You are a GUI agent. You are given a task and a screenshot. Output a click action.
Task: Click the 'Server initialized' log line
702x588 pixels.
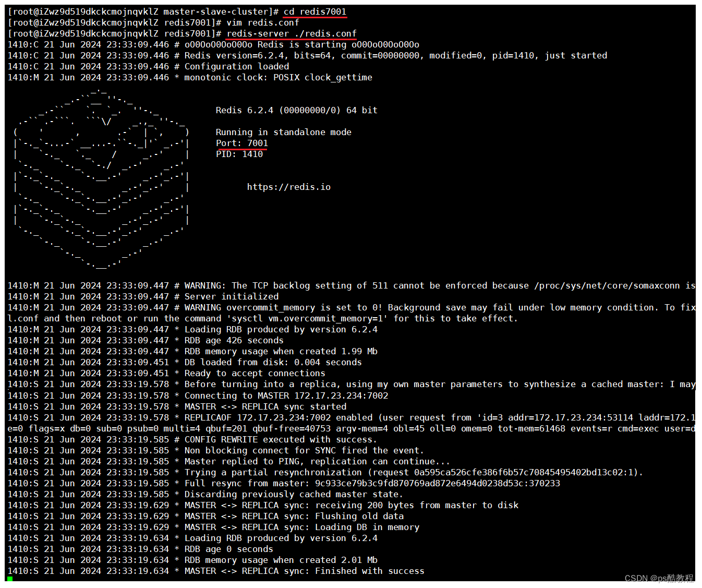(143, 296)
